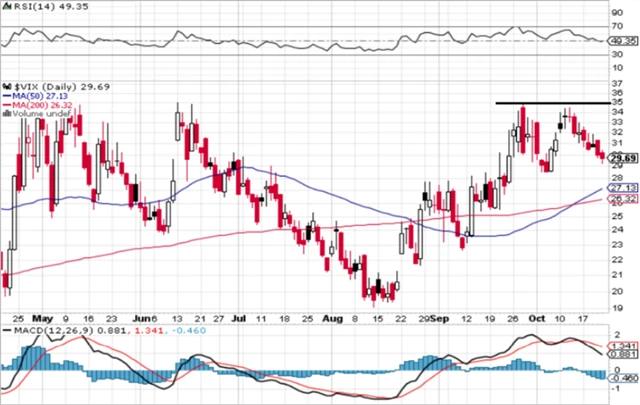Click the RSI 49.35 value tag
640x405 pixels.
622,41
